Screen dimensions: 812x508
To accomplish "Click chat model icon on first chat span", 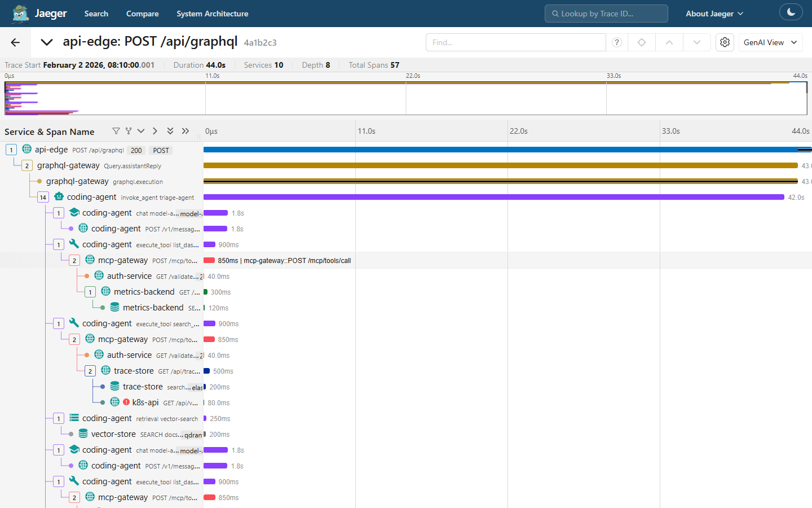I will [x=74, y=212].
